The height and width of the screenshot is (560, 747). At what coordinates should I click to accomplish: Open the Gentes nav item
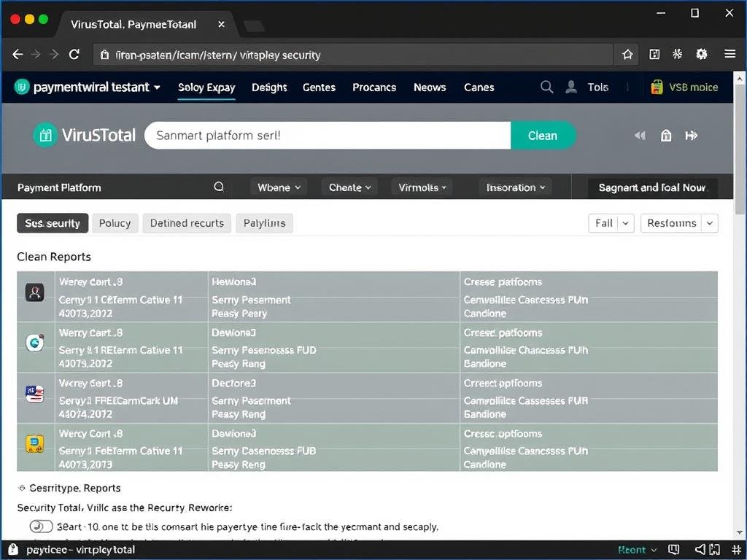coord(319,87)
